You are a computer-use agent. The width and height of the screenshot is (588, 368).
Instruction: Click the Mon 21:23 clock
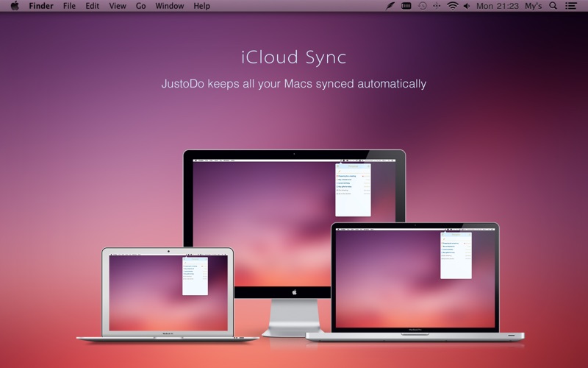pos(496,6)
